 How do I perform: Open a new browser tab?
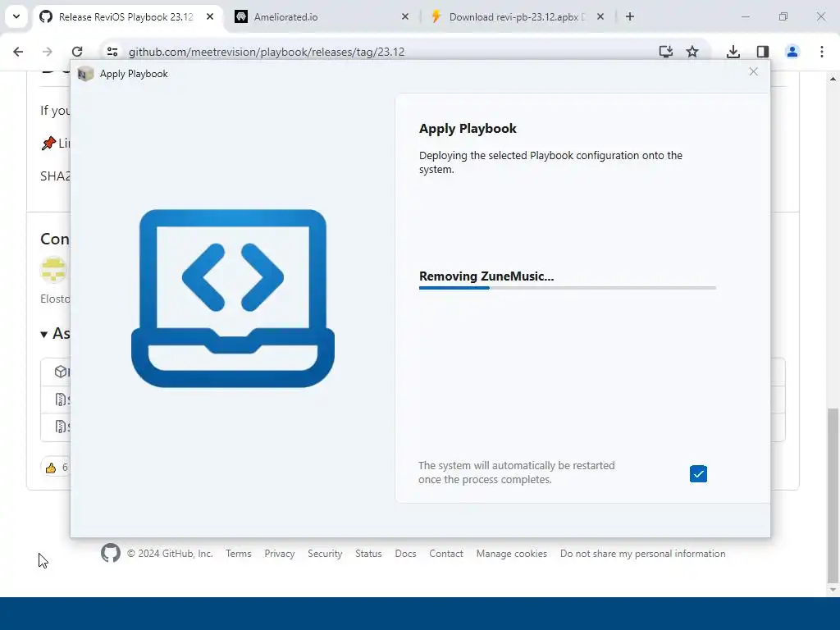point(630,16)
